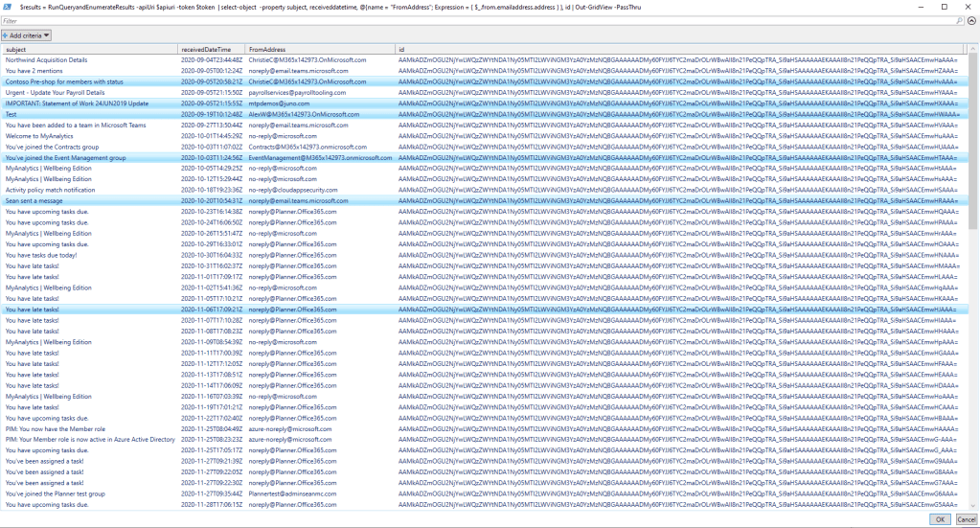This screenshot has height=528, width=980.
Task: Maximize the Out-GridView window
Action: (943, 7)
